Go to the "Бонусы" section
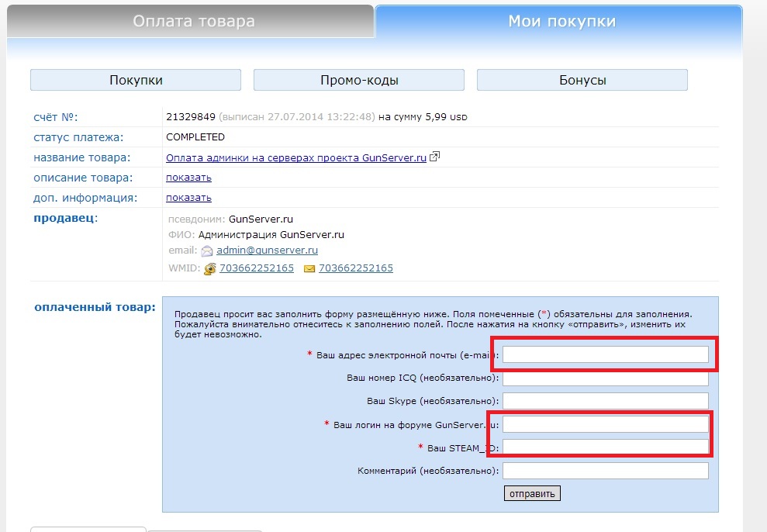 [x=582, y=80]
